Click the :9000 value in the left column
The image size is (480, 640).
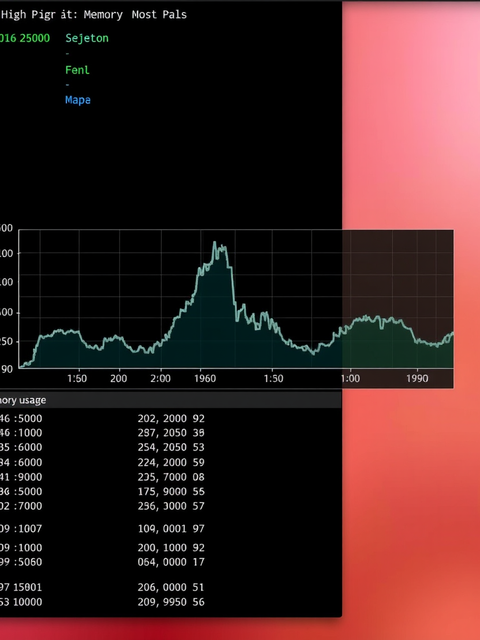point(28,477)
